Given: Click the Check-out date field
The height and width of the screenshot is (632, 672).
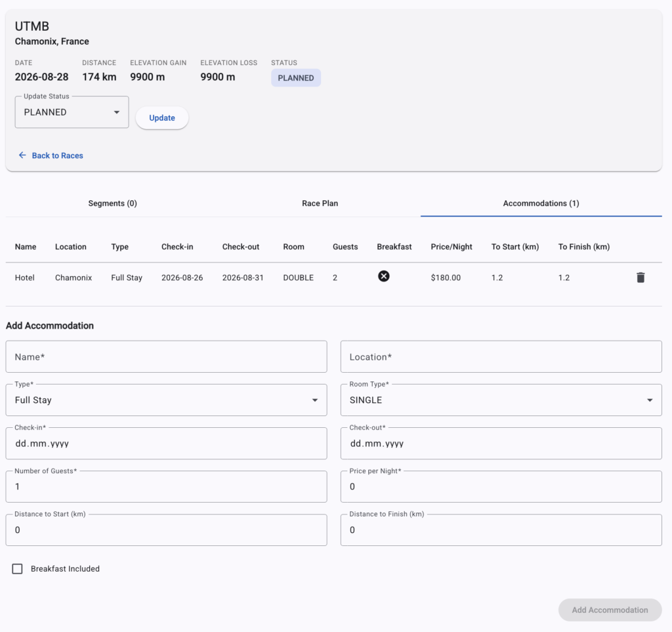Looking at the screenshot, I should pos(501,444).
